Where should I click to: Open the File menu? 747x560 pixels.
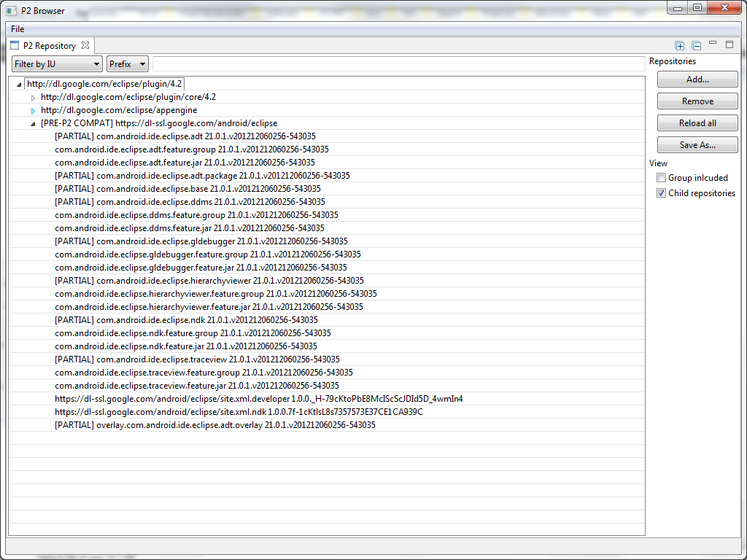click(x=18, y=29)
